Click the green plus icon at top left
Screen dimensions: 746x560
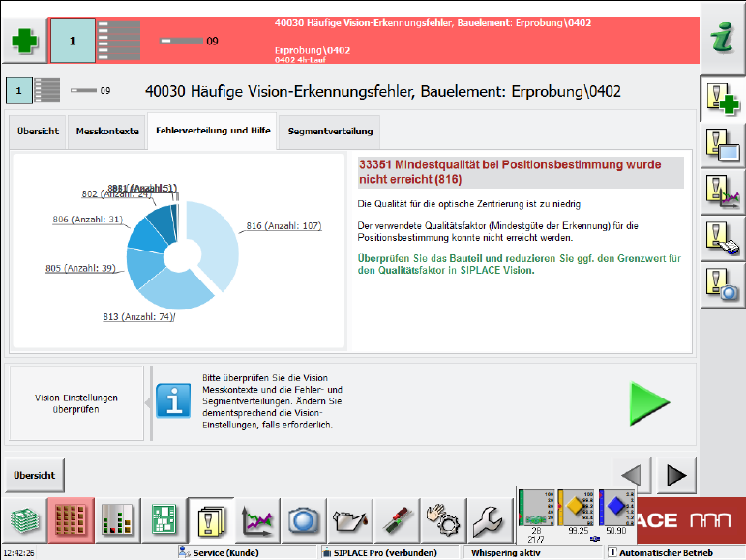tap(24, 41)
